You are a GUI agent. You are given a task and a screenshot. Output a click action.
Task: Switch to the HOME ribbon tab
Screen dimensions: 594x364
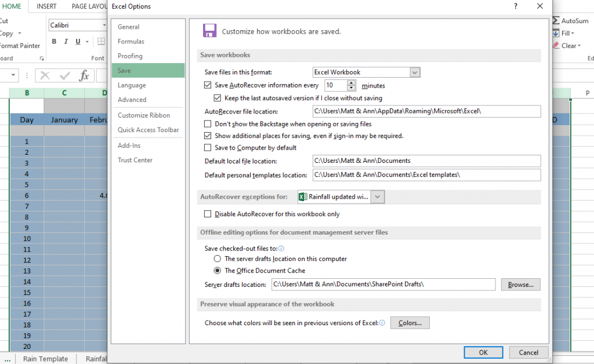point(12,6)
